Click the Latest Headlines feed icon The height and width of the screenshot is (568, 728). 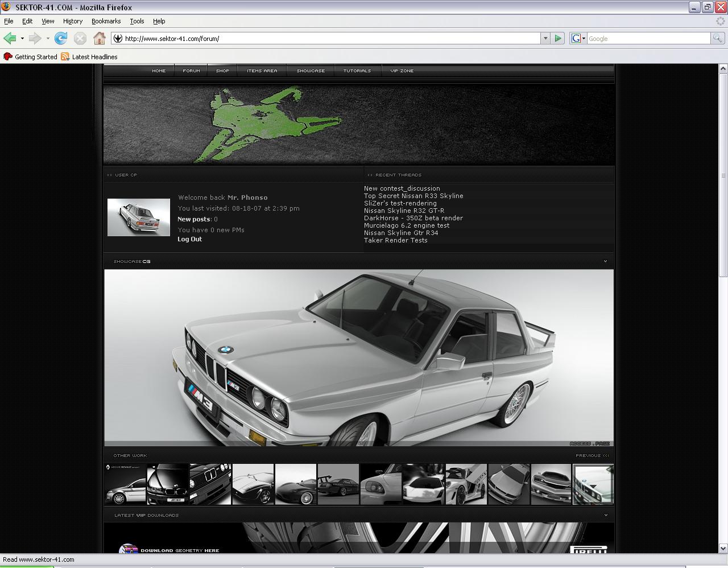(x=65, y=57)
